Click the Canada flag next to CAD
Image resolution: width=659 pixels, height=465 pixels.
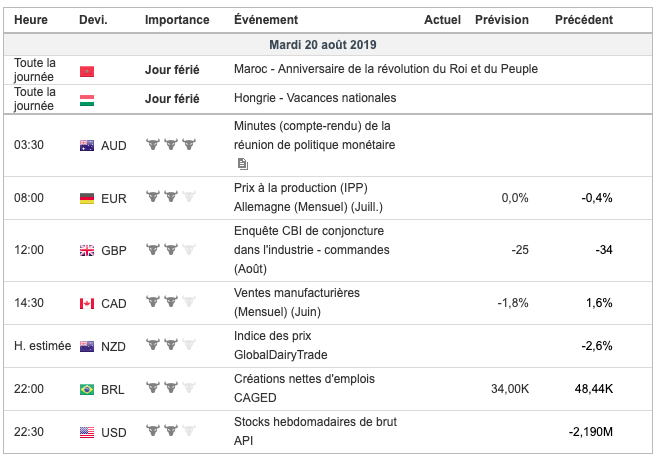click(x=87, y=303)
